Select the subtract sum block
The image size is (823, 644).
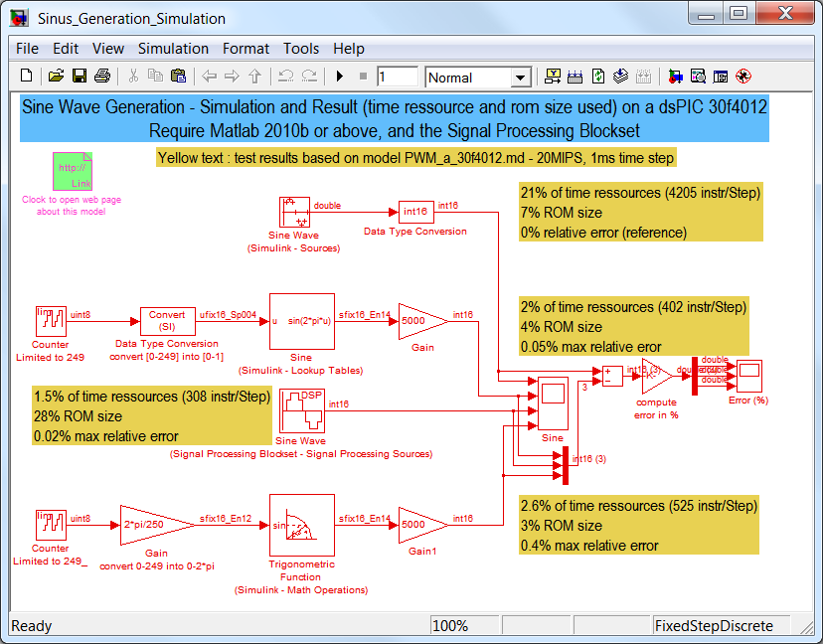612,376
